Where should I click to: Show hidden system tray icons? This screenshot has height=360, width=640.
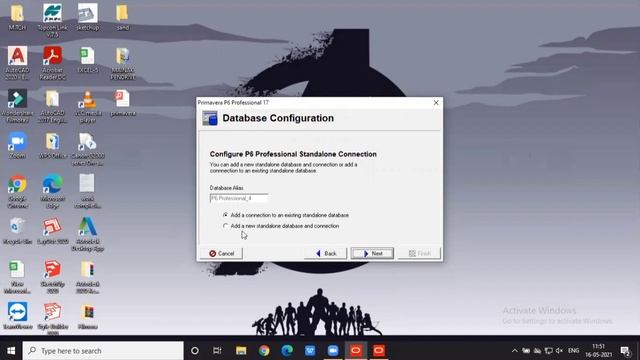click(514, 351)
